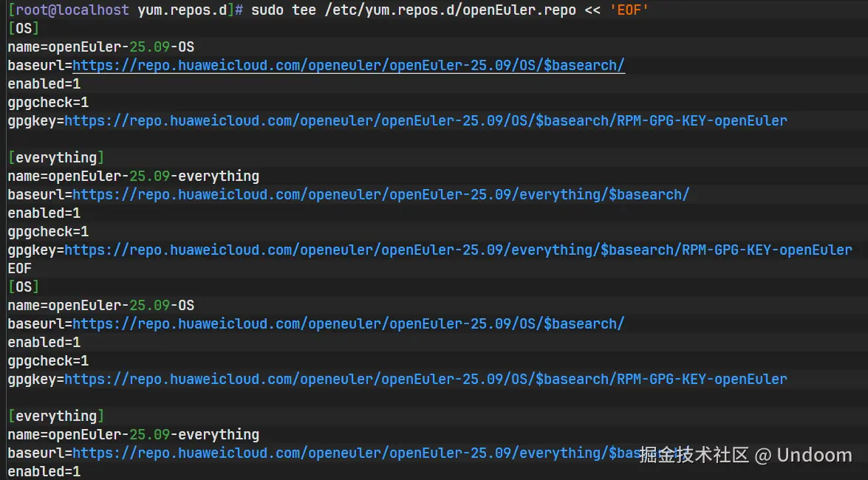This screenshot has width=868, height=480.
Task: Click the [OS] header echoed after EOF
Action: 24,287
